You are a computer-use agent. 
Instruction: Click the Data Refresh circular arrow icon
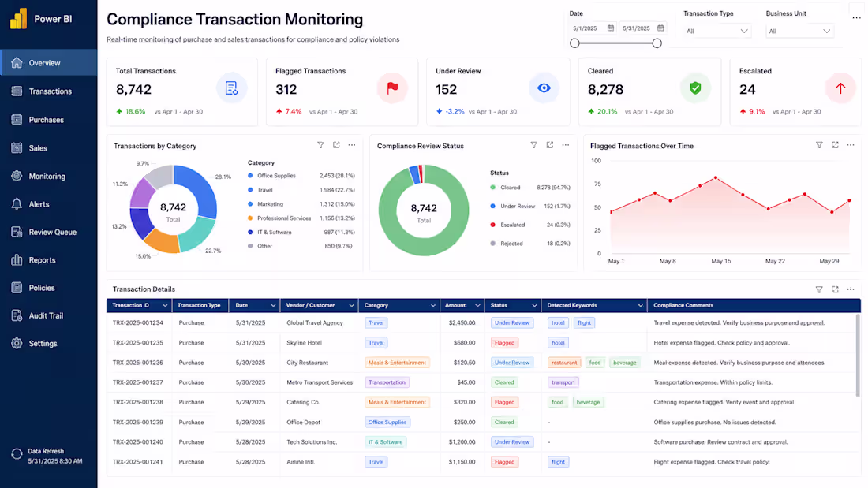[17, 454]
